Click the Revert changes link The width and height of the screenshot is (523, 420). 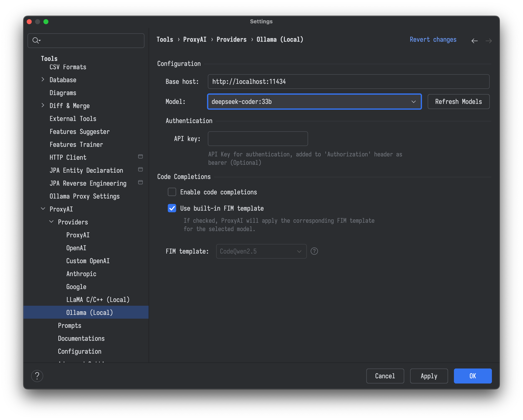pyautogui.click(x=433, y=39)
